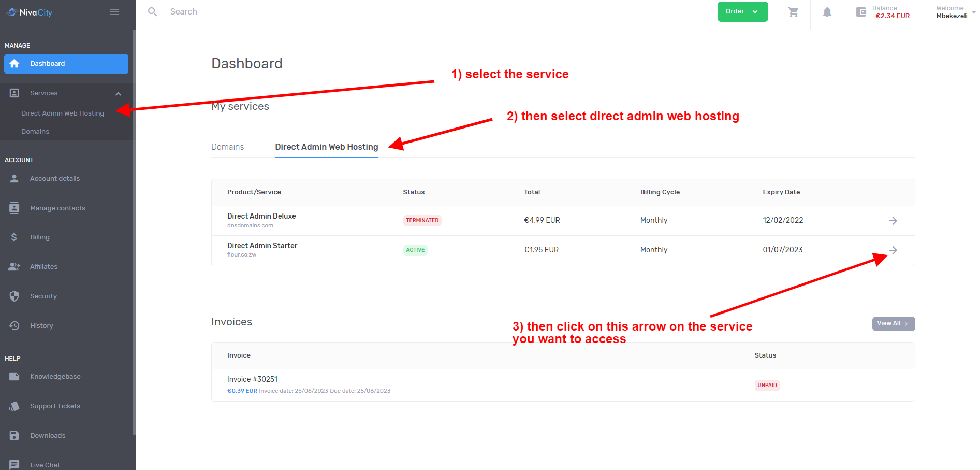The image size is (980, 470).
Task: Open the Billing page
Action: 40,237
